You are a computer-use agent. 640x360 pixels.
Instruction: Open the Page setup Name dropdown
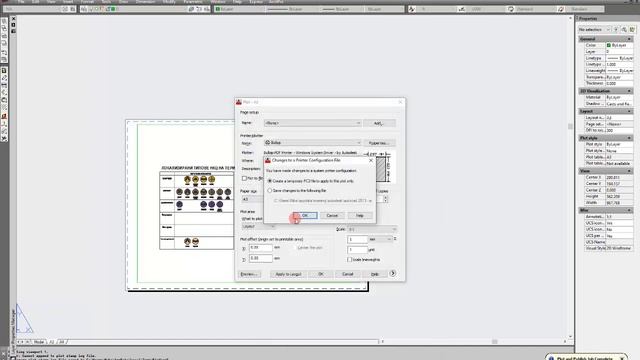click(x=313, y=123)
